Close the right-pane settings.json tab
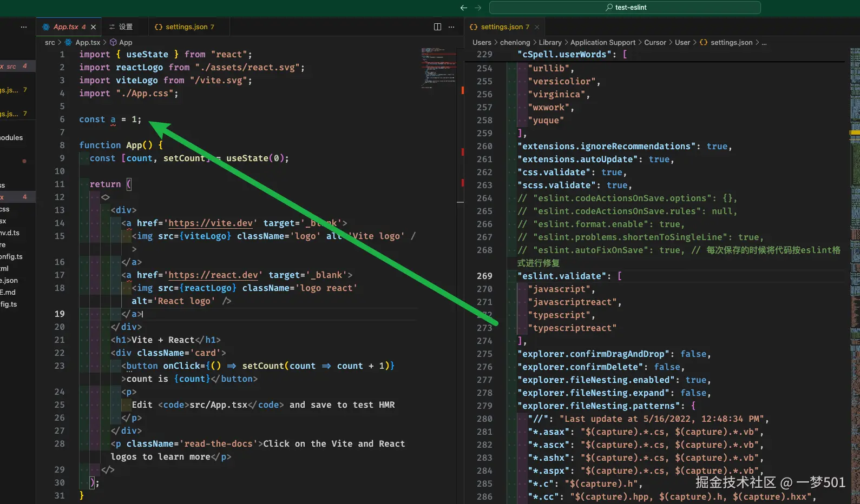This screenshot has height=504, width=860. 537,27
